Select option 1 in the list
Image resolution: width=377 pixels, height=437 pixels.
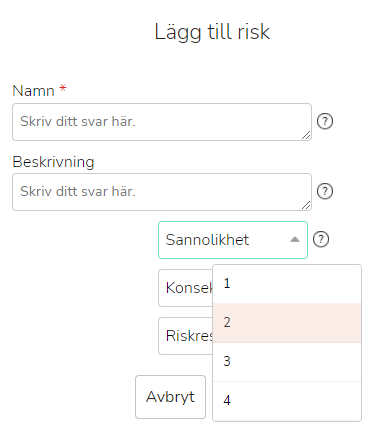coord(287,284)
